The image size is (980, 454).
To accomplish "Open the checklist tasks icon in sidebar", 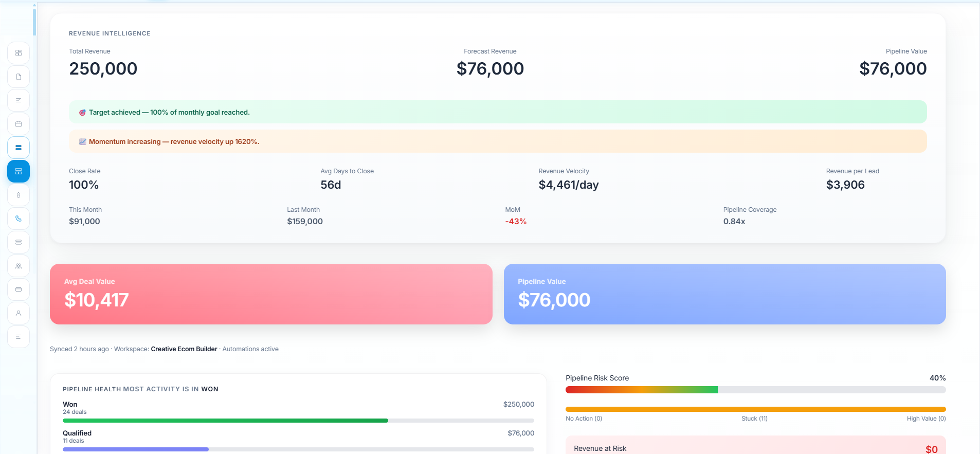I will pyautogui.click(x=19, y=100).
